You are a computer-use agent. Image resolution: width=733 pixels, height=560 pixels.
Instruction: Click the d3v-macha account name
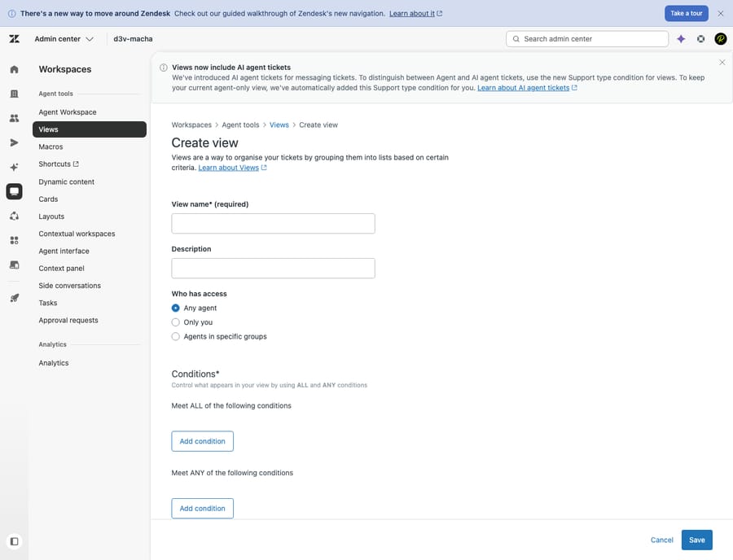point(133,39)
